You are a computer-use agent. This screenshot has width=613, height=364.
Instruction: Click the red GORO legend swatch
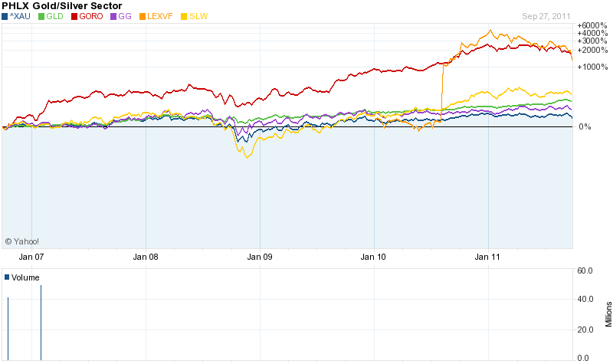point(74,16)
